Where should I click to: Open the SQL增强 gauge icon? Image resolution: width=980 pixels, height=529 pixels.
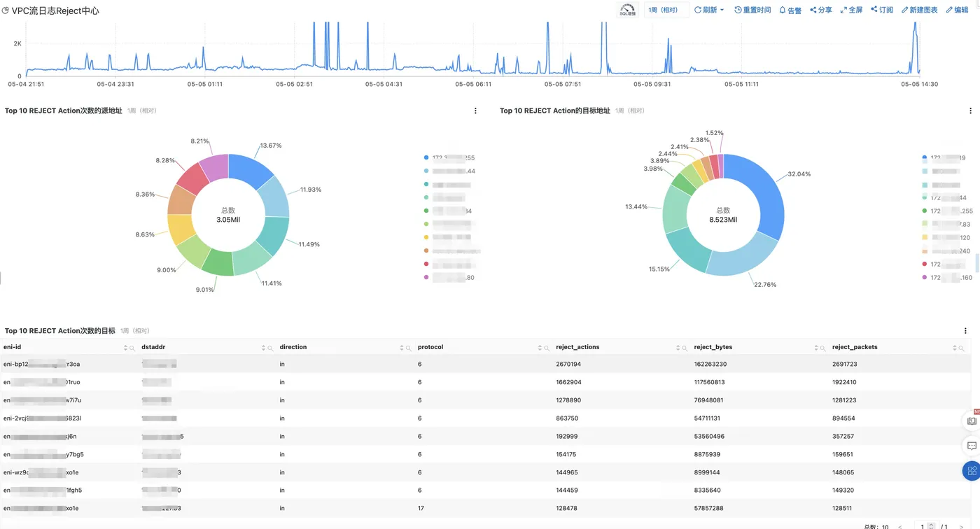627,10
